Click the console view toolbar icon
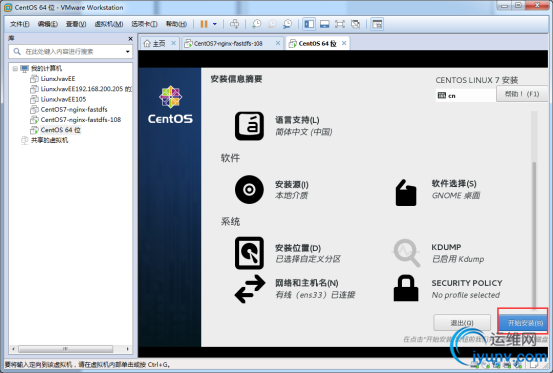Screen dimensions: 553x373 tap(377, 24)
